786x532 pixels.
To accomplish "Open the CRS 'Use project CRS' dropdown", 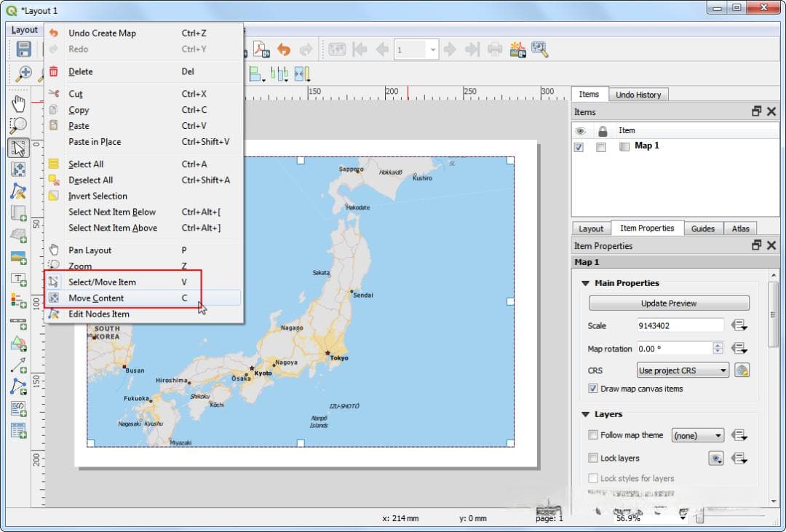I will 683,370.
